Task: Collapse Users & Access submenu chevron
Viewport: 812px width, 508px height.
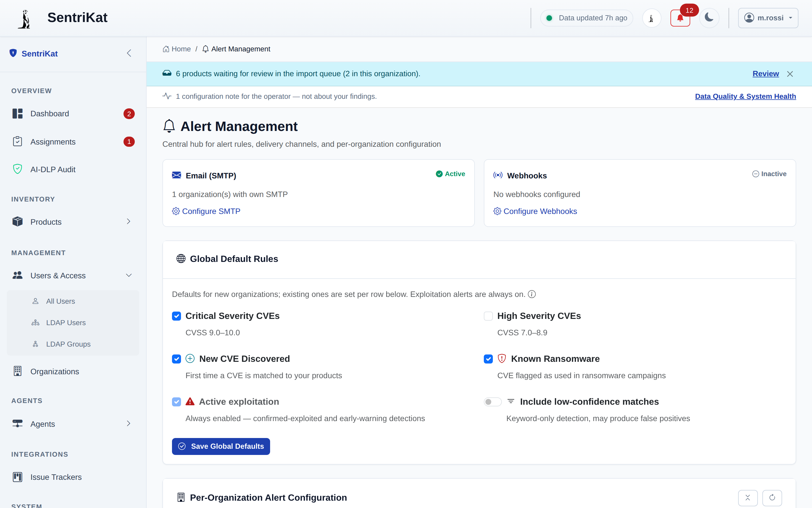Action: coord(129,275)
